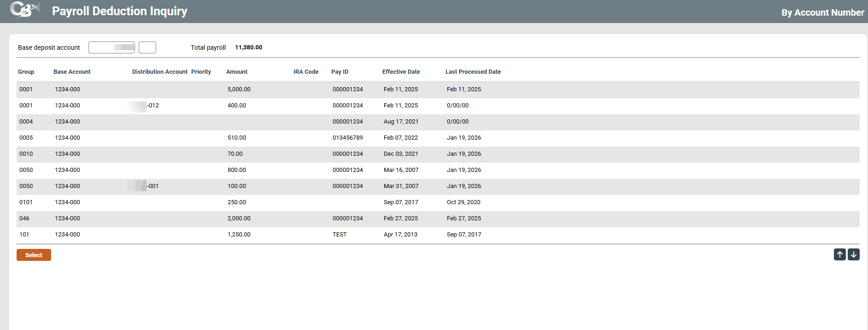This screenshot has width=868, height=330.
Task: Click the By Account Number label
Action: tap(822, 12)
